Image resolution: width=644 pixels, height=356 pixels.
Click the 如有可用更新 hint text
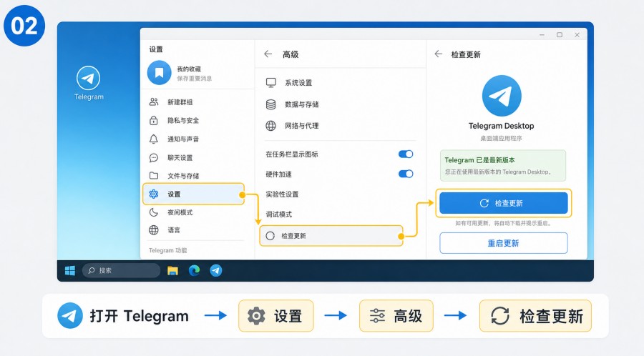[503, 223]
